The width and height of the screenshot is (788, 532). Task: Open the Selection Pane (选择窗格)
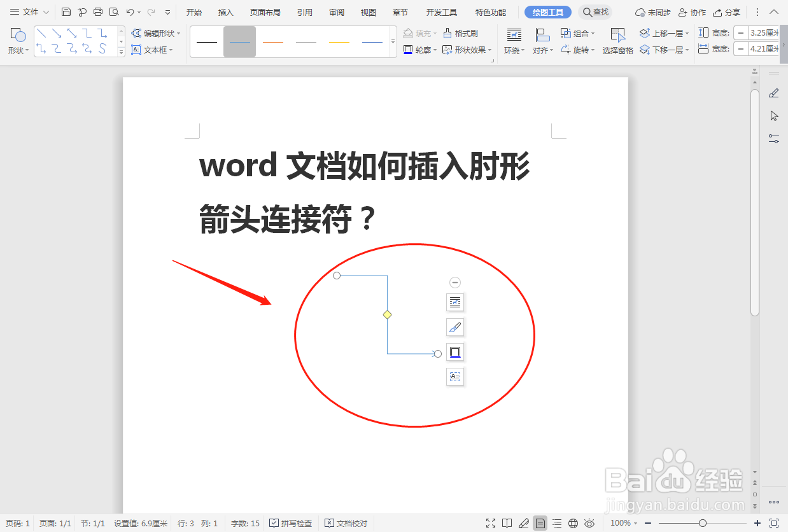tap(618, 41)
